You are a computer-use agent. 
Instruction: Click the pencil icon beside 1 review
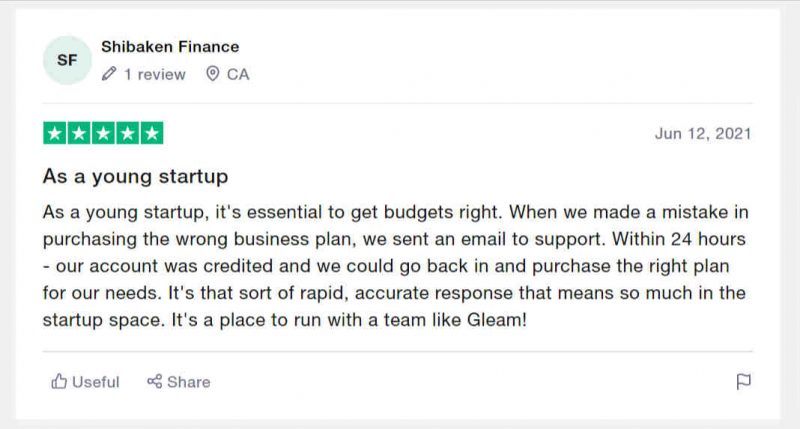coord(109,74)
